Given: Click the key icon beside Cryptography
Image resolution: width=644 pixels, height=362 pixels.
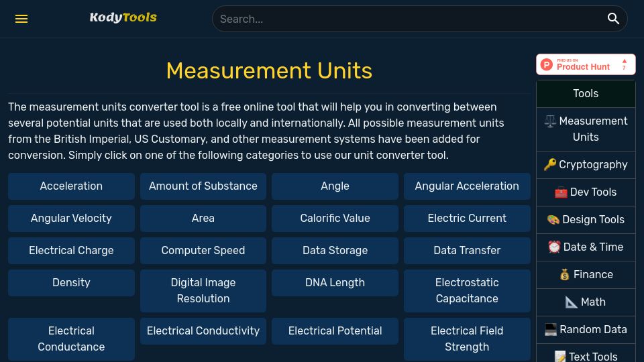Looking at the screenshot, I should tap(550, 165).
